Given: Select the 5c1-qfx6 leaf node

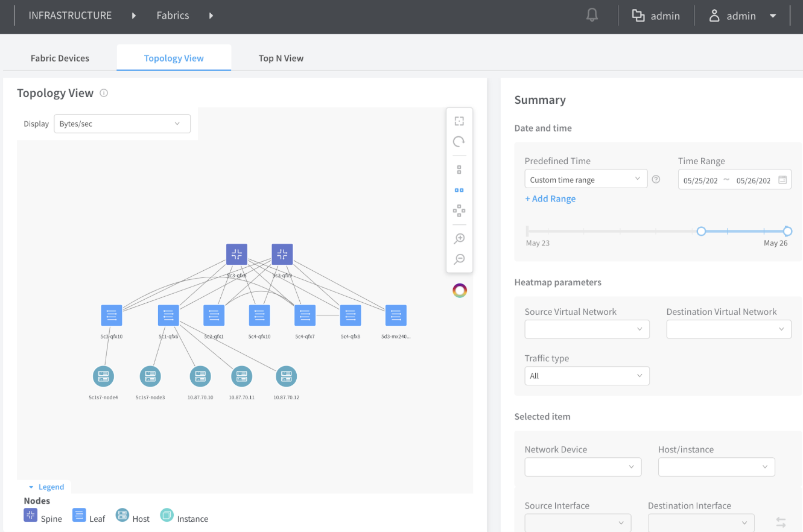Looking at the screenshot, I should click(x=168, y=315).
